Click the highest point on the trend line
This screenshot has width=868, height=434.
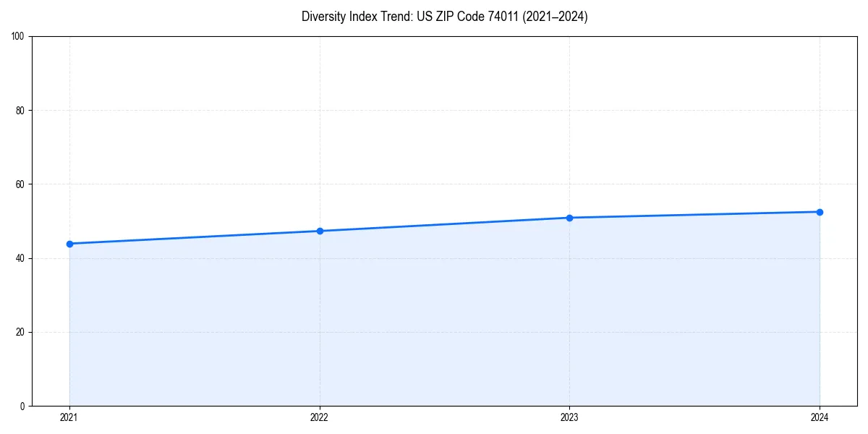point(820,211)
